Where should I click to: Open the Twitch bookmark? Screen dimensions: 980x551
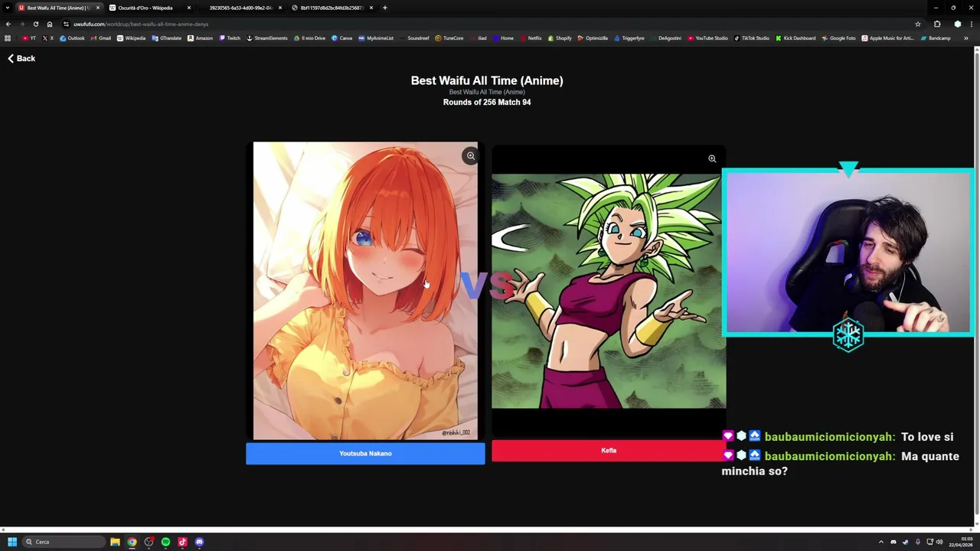pyautogui.click(x=230, y=38)
